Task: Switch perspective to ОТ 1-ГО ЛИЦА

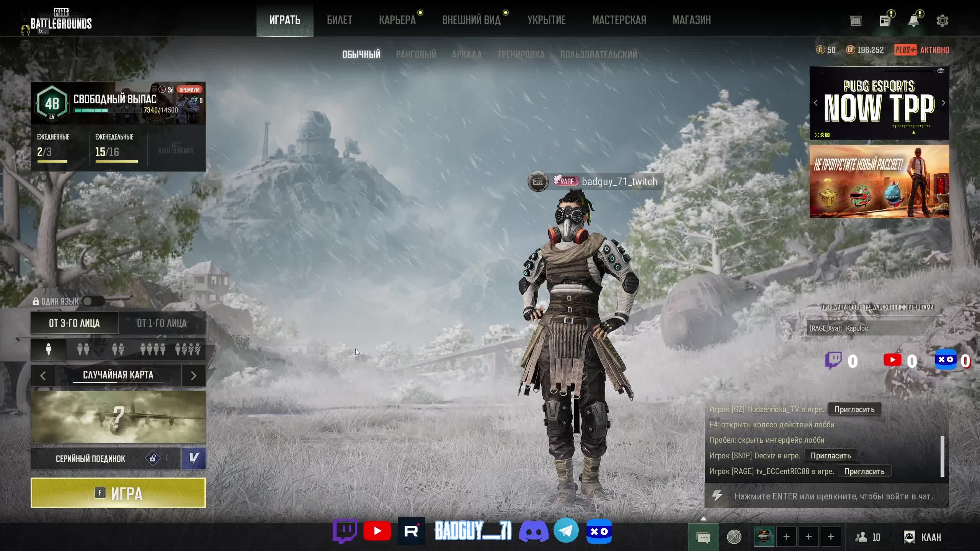Action: point(162,323)
